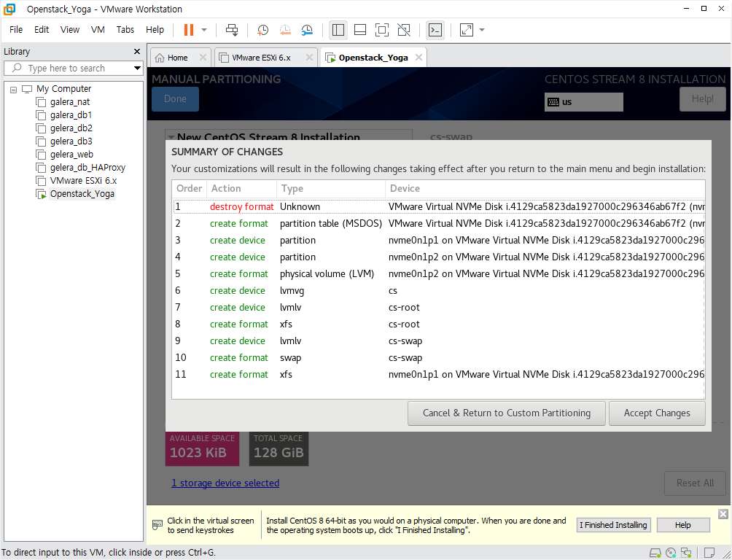Open the Edit menu
The image size is (732, 560).
[x=42, y=29]
